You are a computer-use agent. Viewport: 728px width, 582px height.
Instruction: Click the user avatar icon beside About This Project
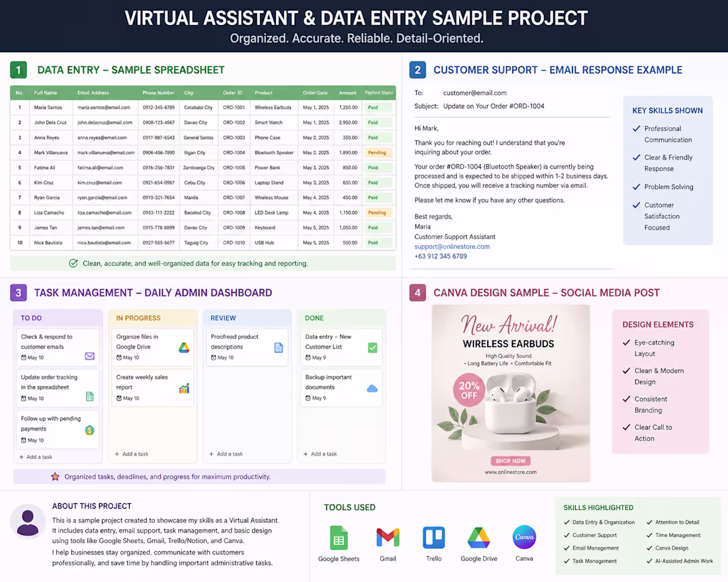[28, 522]
